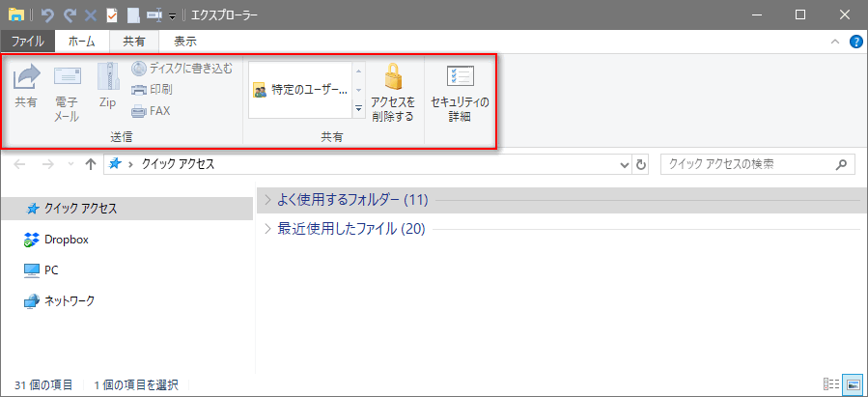
Task: Expand the 最近使用したファイル group
Action: (x=268, y=229)
